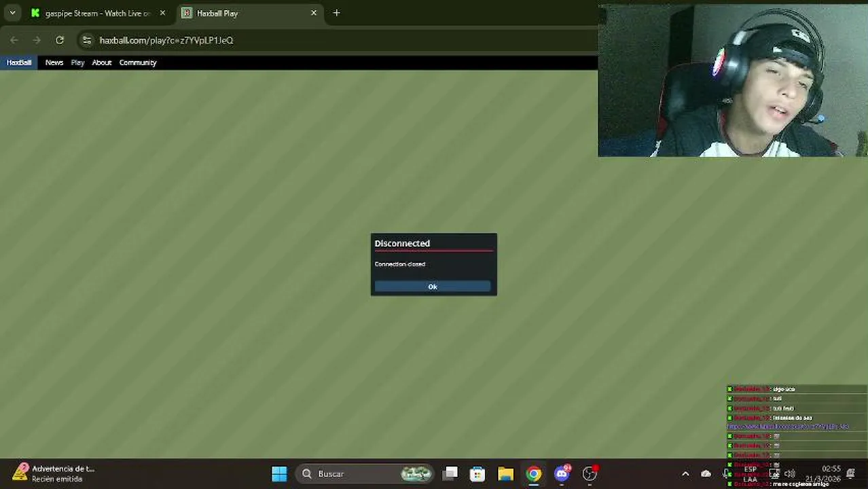Screen dimensions: 868x489
Task: Click the haxball link in chat overlay
Action: pos(788,427)
